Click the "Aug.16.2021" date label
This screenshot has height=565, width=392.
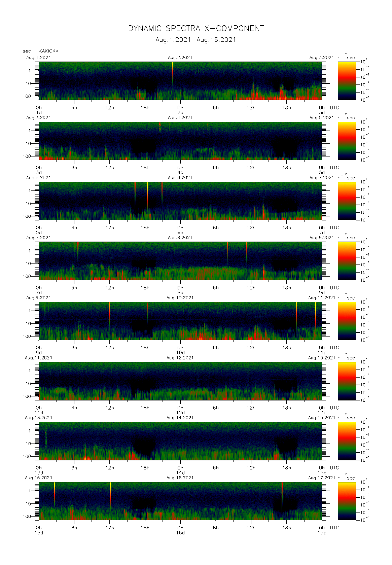click(180, 478)
